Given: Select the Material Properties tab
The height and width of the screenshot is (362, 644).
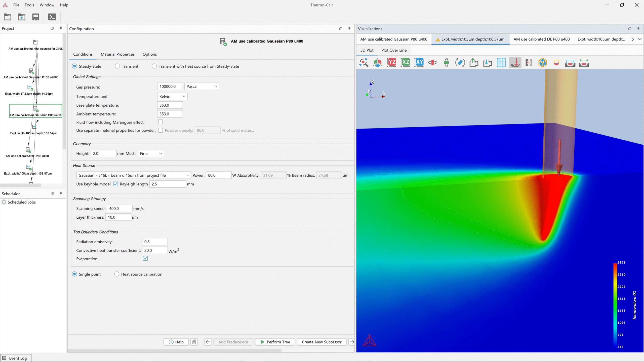Looking at the screenshot, I should tap(117, 54).
